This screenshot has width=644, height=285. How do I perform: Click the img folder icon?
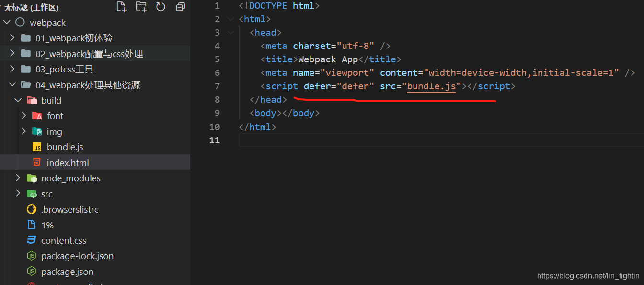coord(37,131)
